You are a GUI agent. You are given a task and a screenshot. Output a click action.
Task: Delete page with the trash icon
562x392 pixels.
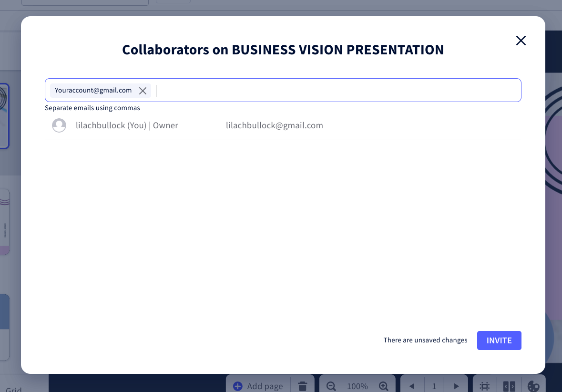(303, 386)
